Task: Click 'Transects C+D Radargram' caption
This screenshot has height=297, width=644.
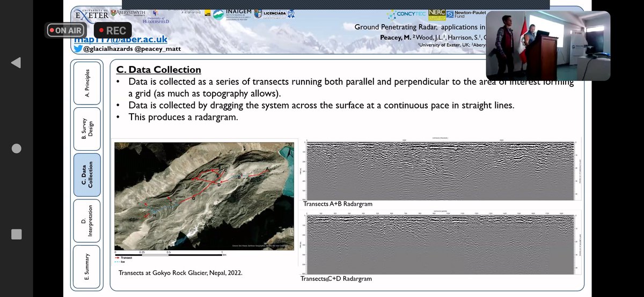Action: coord(336,279)
